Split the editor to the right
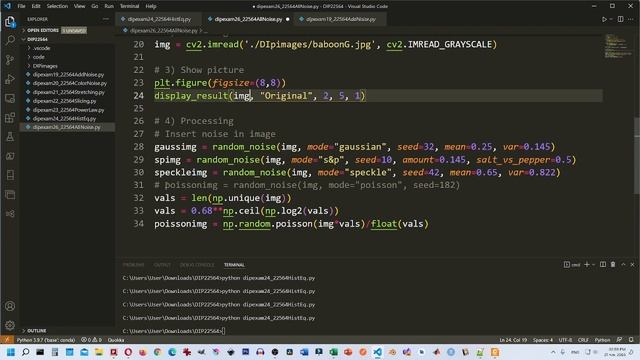Screen dimensions: 640x360 point(620,19)
